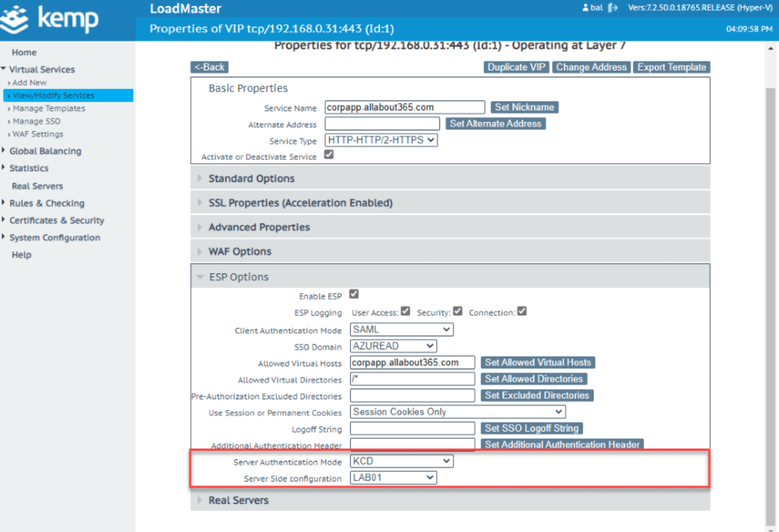Click the <-Back button
The width and height of the screenshot is (779, 532).
(x=210, y=67)
